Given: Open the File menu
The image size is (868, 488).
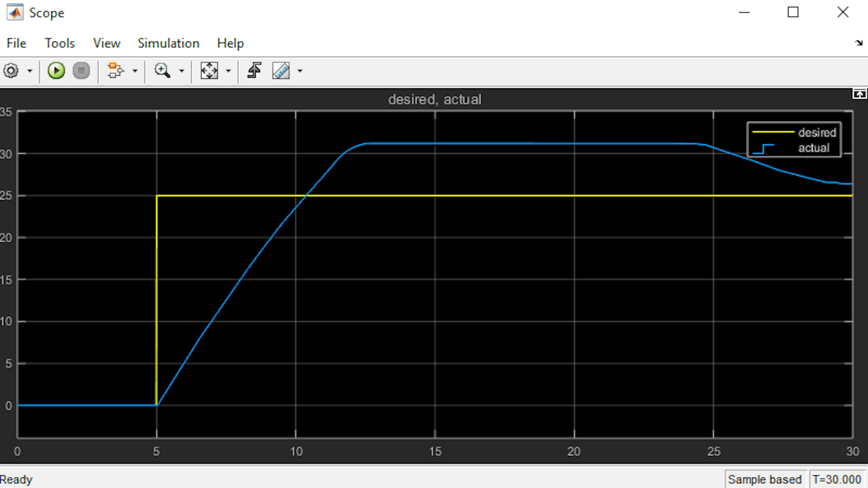Looking at the screenshot, I should pos(16,43).
